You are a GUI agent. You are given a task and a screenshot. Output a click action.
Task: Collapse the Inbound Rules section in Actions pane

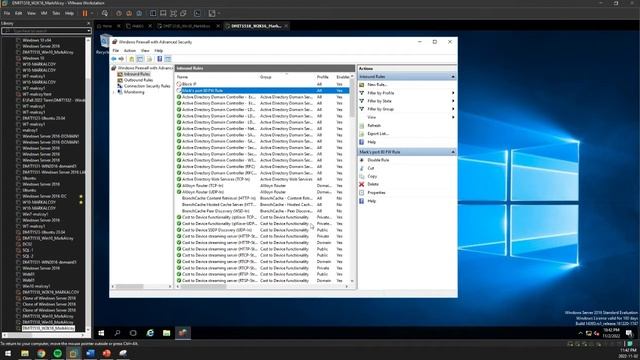(x=453, y=77)
